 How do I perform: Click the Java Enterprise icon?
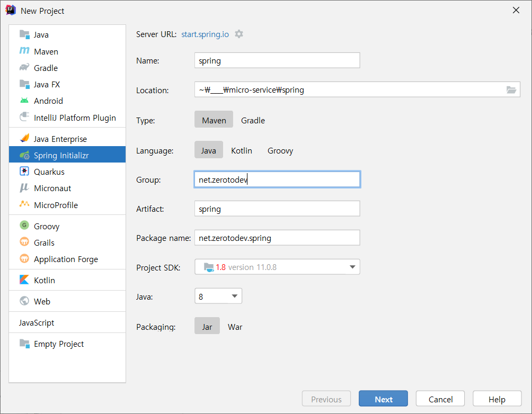(24, 138)
